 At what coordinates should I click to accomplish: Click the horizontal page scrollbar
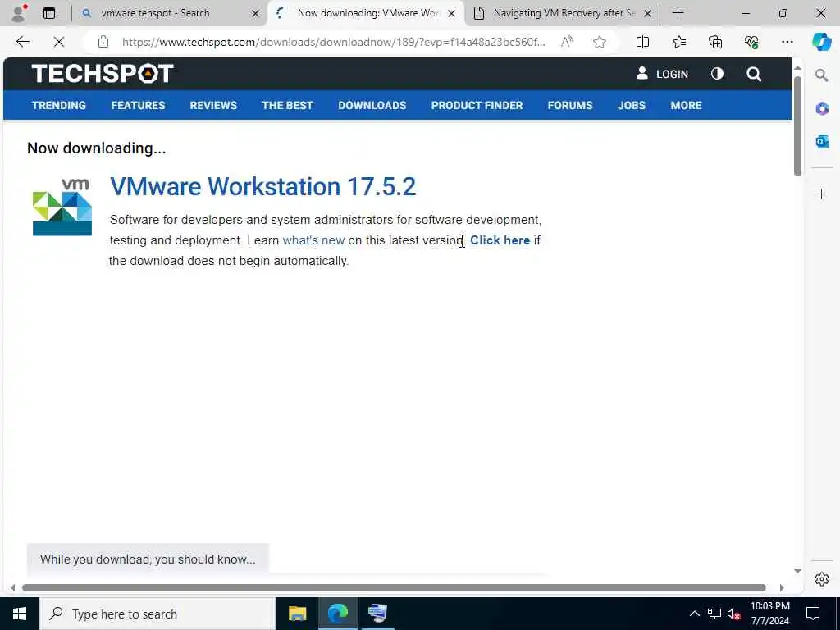point(394,587)
